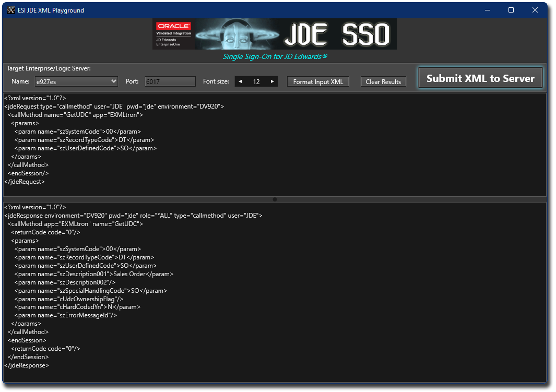The height and width of the screenshot is (392, 556).
Task: Click the input szUserDefinedCode SO line
Action: tap(86, 148)
